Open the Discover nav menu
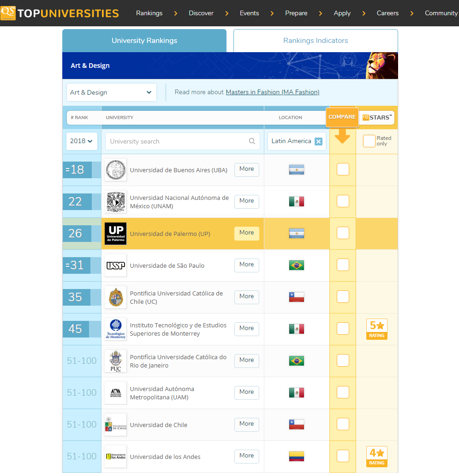This screenshot has width=459, height=476. pos(201,13)
